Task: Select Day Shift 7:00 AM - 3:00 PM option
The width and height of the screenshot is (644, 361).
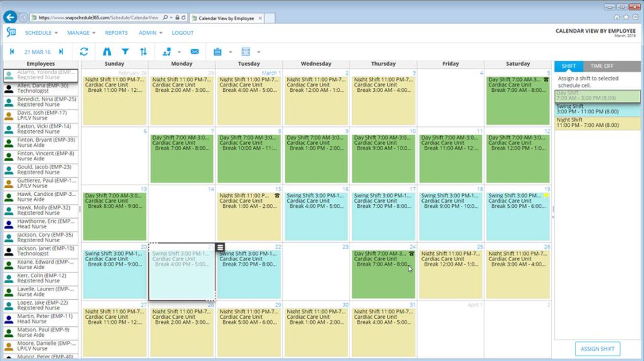Action: (597, 96)
